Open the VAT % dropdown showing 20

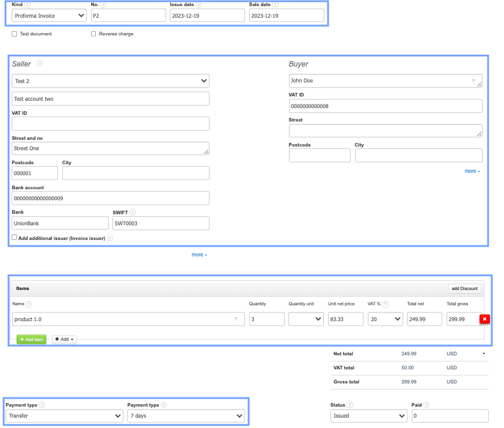pos(385,319)
